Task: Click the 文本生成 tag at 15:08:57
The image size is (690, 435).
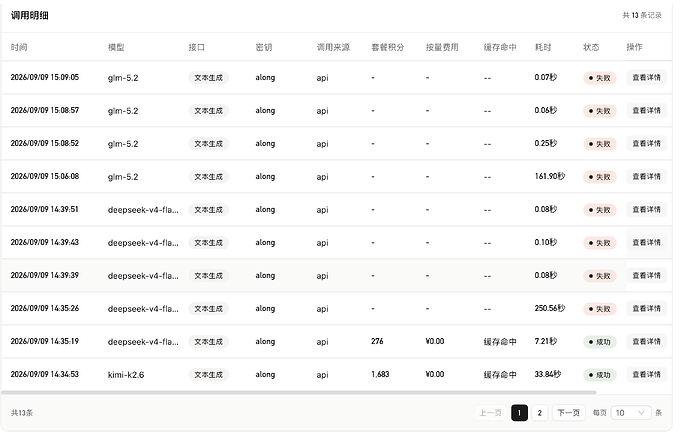Action: [209, 111]
